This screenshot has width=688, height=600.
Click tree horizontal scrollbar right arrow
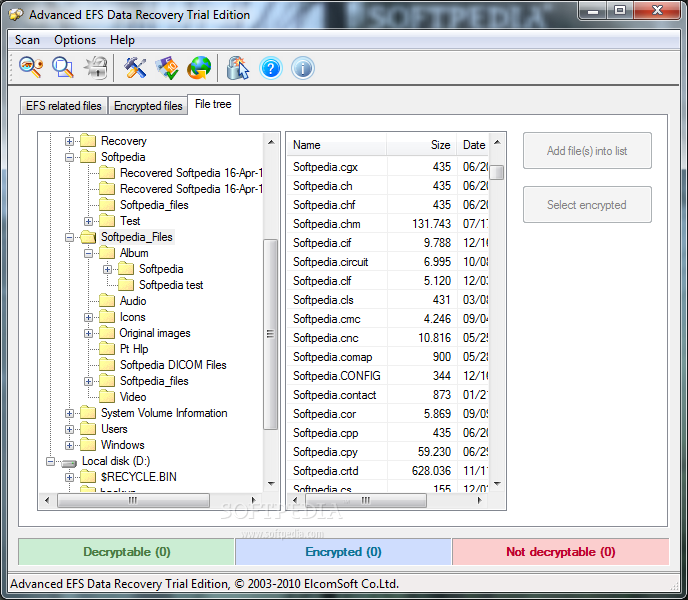tap(253, 500)
